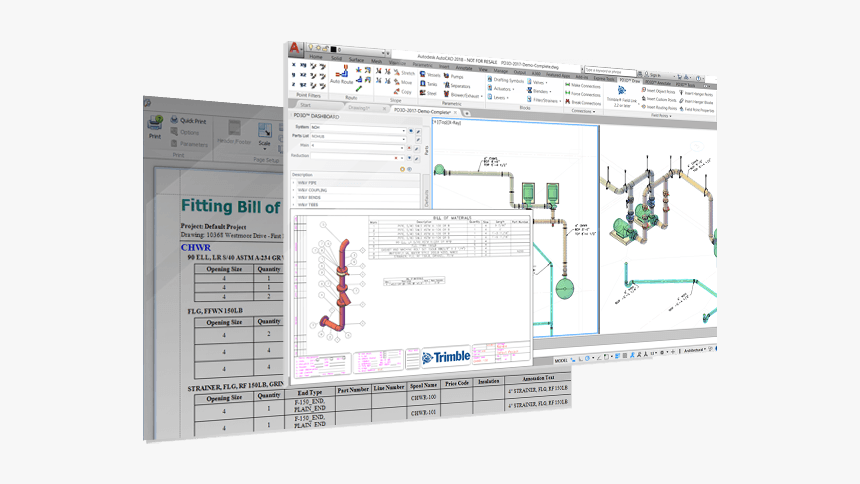Image resolution: width=860 pixels, height=484 pixels.
Task: Switch to the Annotate ribbon tab
Action: click(x=464, y=68)
